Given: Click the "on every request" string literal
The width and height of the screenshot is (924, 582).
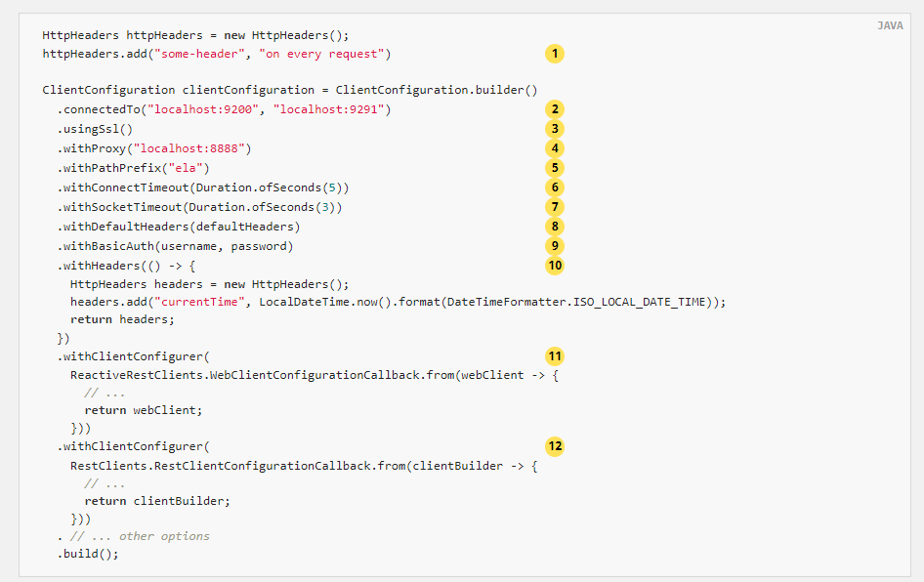Looking at the screenshot, I should 321,54.
